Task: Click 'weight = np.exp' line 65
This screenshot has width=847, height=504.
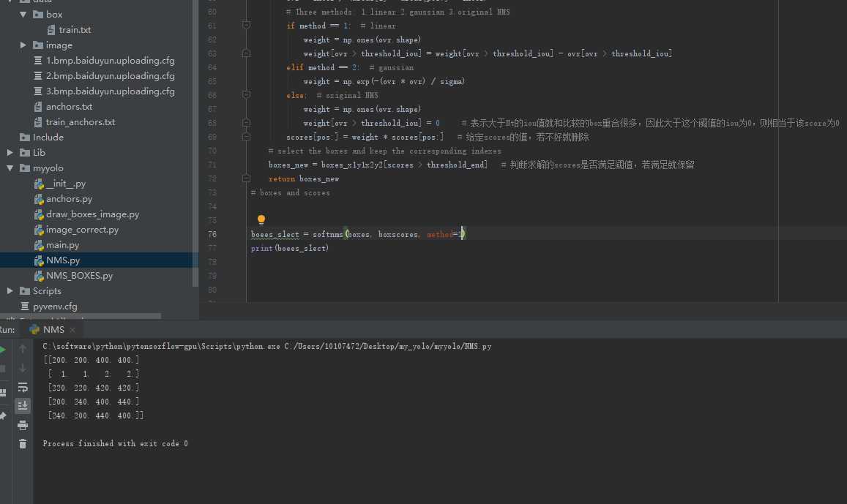Action: tap(384, 81)
